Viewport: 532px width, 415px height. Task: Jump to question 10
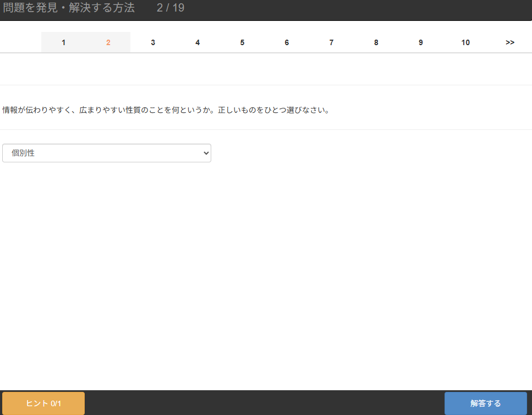click(x=465, y=42)
